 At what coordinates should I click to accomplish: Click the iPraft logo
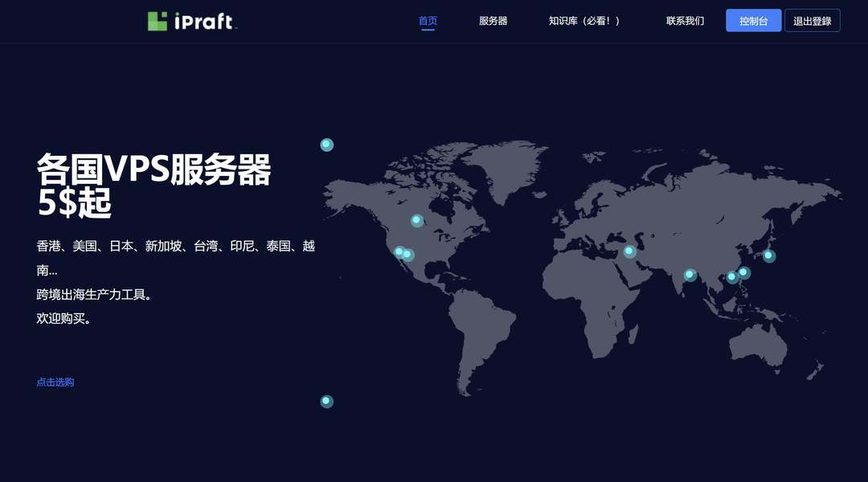point(193,20)
